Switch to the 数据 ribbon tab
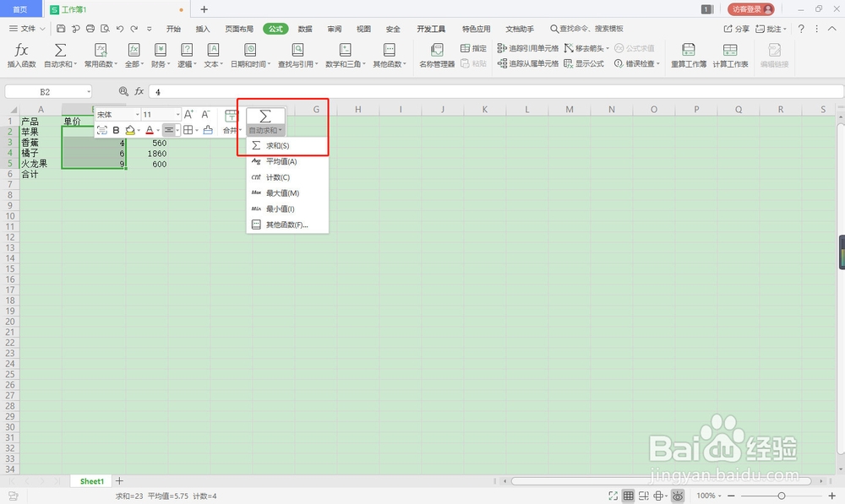The image size is (845, 504). click(305, 29)
